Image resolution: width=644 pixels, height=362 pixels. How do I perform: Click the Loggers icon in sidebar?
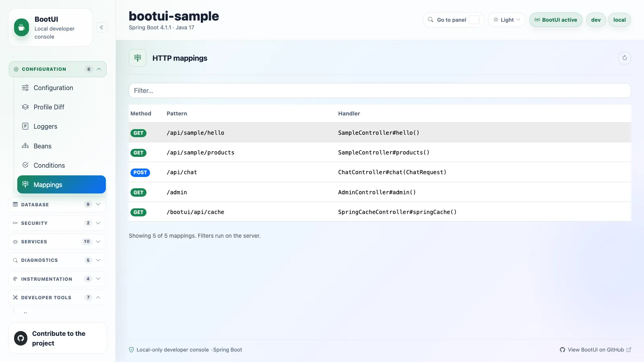[25, 126]
